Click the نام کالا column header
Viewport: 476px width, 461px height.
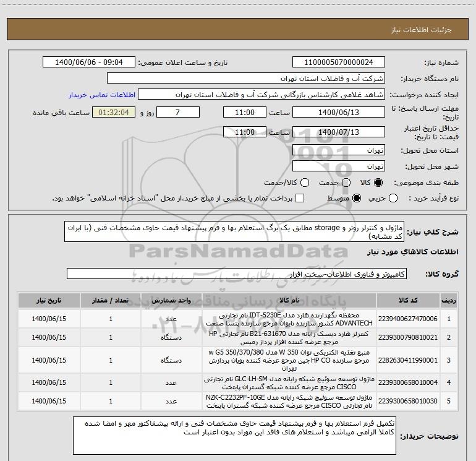[x=289, y=300]
